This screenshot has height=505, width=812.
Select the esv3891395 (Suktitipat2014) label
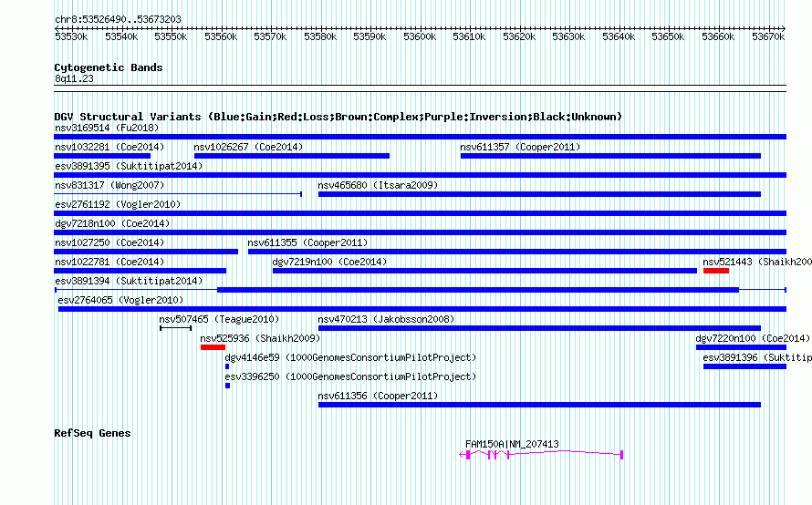tap(129, 166)
